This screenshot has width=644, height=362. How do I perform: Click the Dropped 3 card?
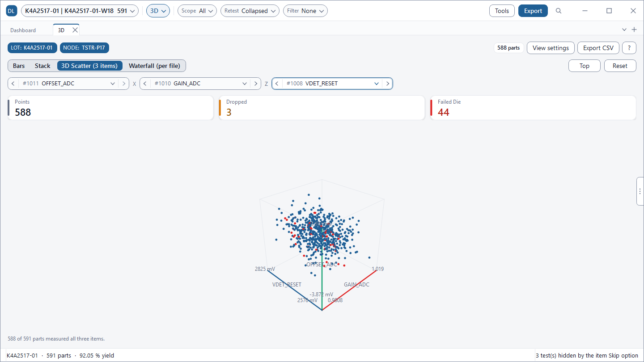(x=322, y=108)
